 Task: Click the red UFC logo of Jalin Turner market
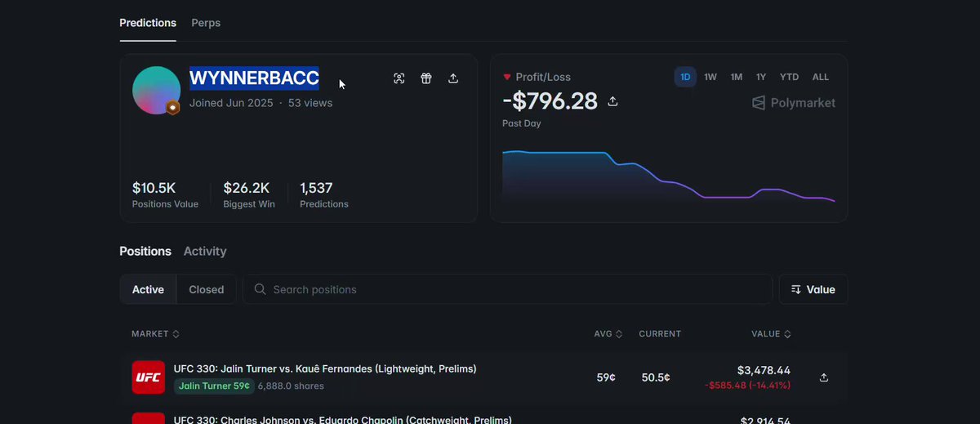click(148, 377)
